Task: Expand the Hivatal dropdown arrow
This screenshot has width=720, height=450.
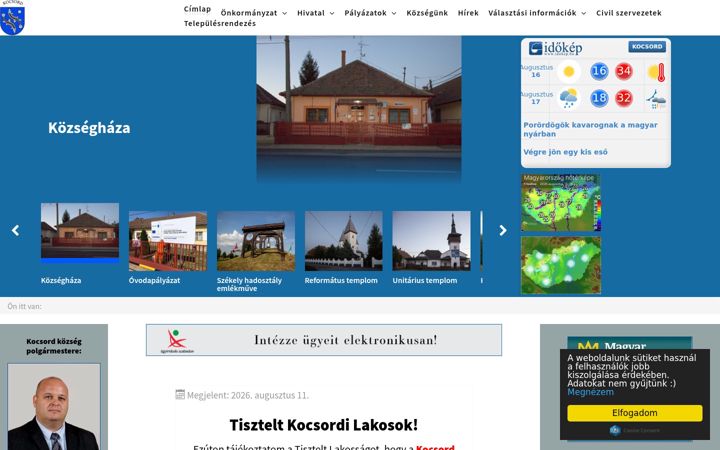Action: (x=332, y=13)
